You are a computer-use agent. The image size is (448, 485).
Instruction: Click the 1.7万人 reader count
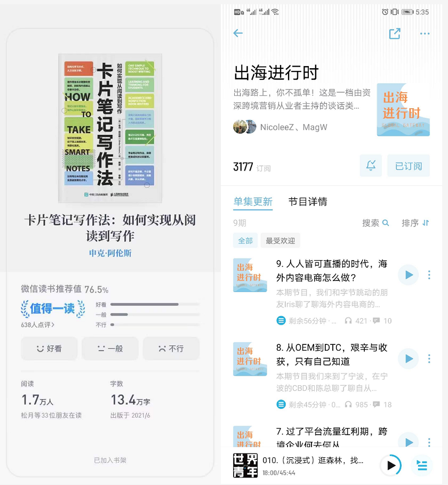coord(37,400)
